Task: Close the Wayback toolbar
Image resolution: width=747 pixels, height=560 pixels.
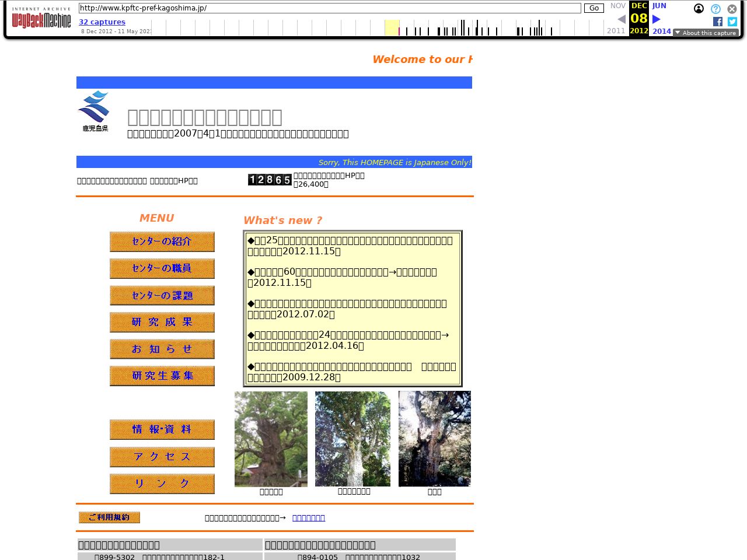Action: pos(732,9)
